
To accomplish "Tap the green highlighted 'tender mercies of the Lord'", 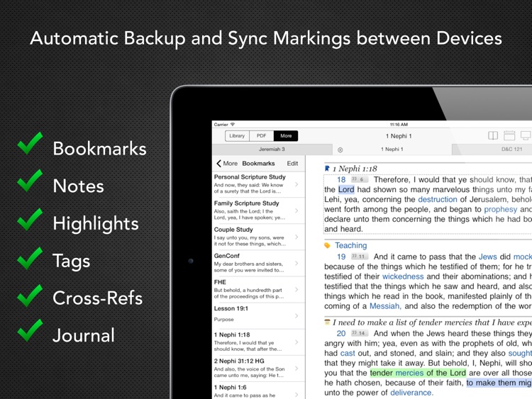I will click(x=418, y=373).
